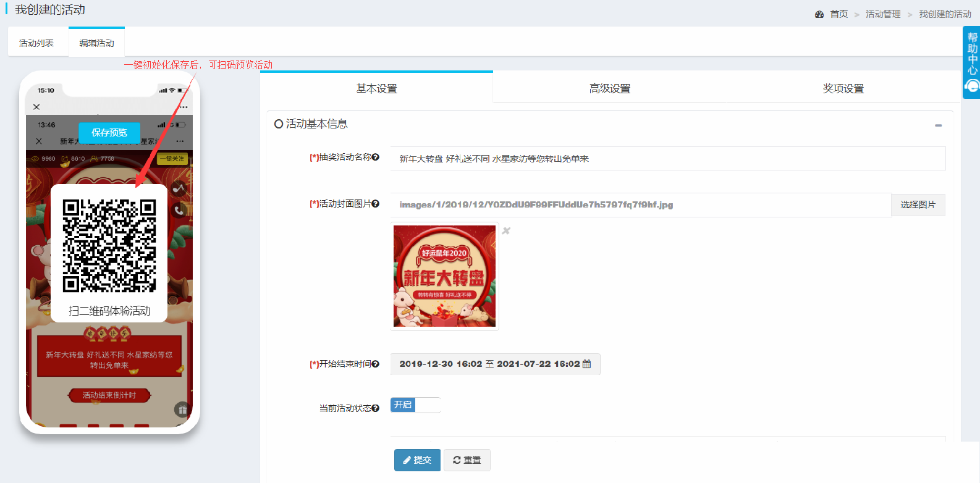This screenshot has width=980, height=483.
Task: Click the 活动管理 breadcrumb link
Action: point(883,14)
